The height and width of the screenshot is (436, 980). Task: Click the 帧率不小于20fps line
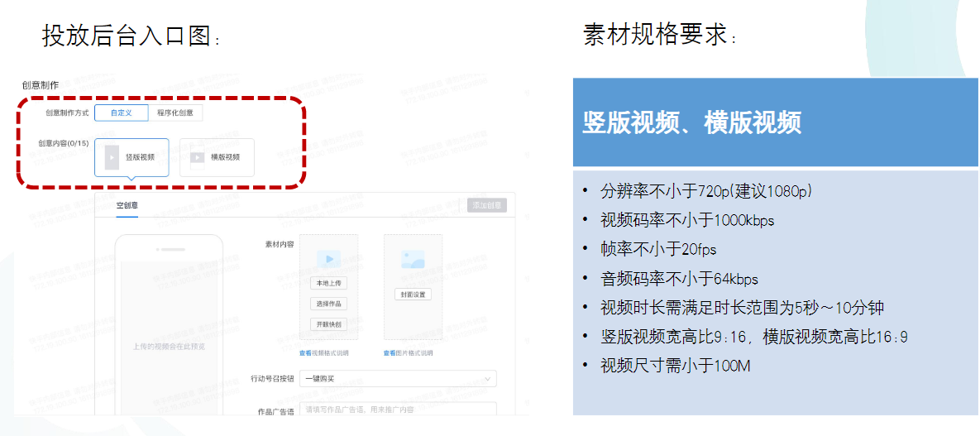(658, 249)
